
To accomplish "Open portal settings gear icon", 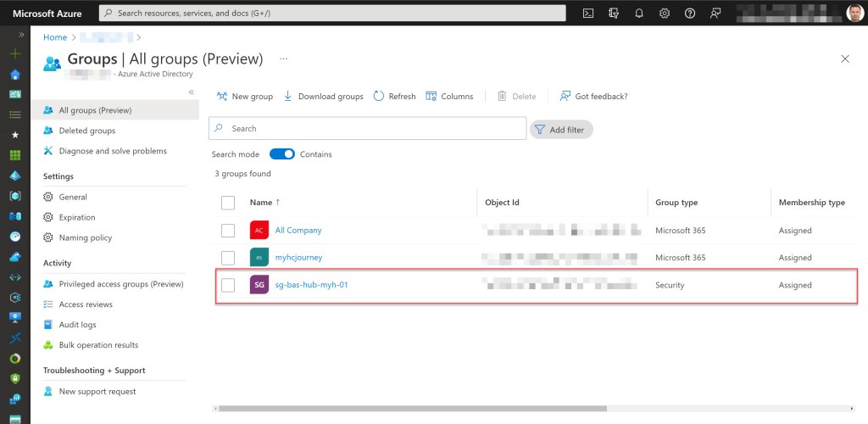I will pos(665,13).
